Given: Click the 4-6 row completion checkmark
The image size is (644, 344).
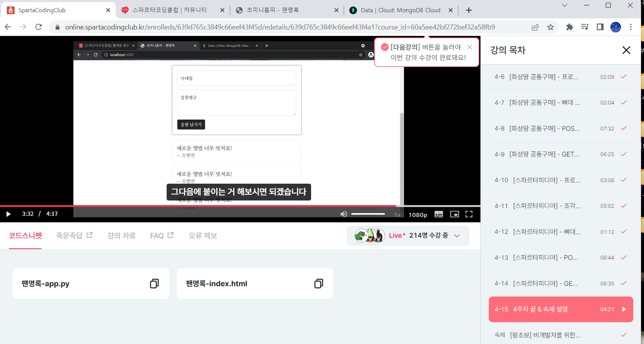Looking at the screenshot, I should [x=624, y=77].
